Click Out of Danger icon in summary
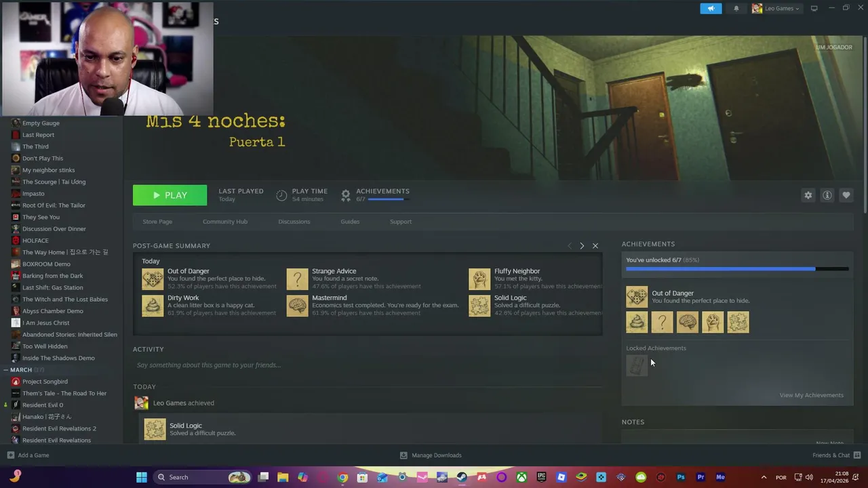The image size is (868, 488). click(153, 279)
